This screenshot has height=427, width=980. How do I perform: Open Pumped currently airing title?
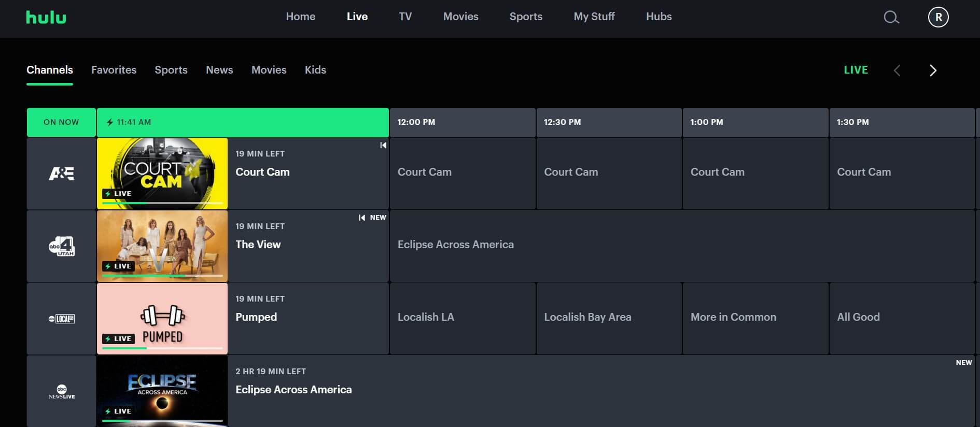click(256, 317)
